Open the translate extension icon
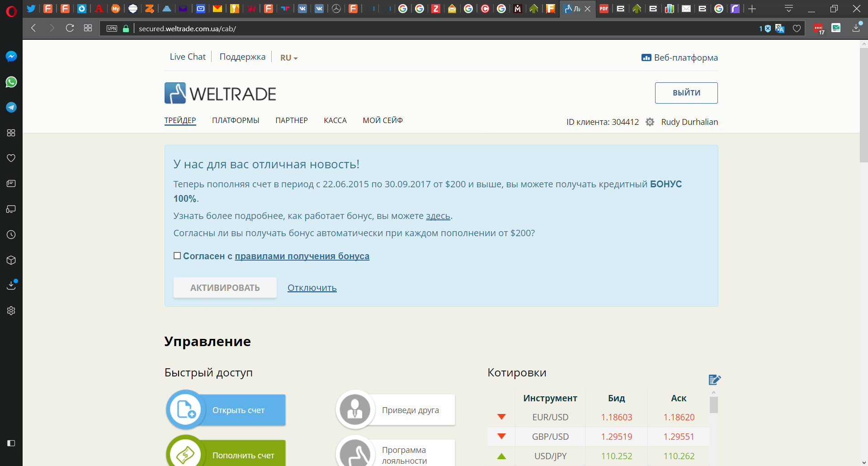Image resolution: width=868 pixels, height=466 pixels. [780, 29]
